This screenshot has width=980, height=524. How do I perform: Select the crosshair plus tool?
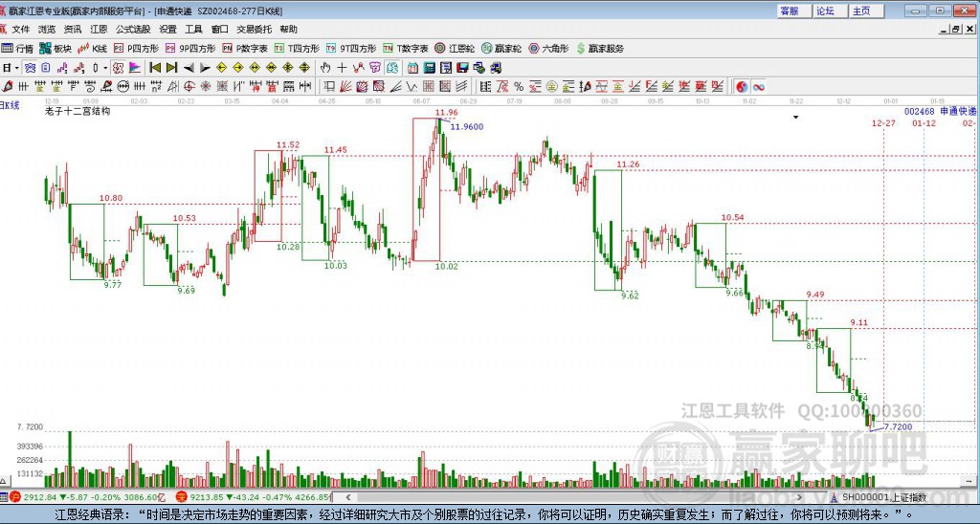click(342, 68)
